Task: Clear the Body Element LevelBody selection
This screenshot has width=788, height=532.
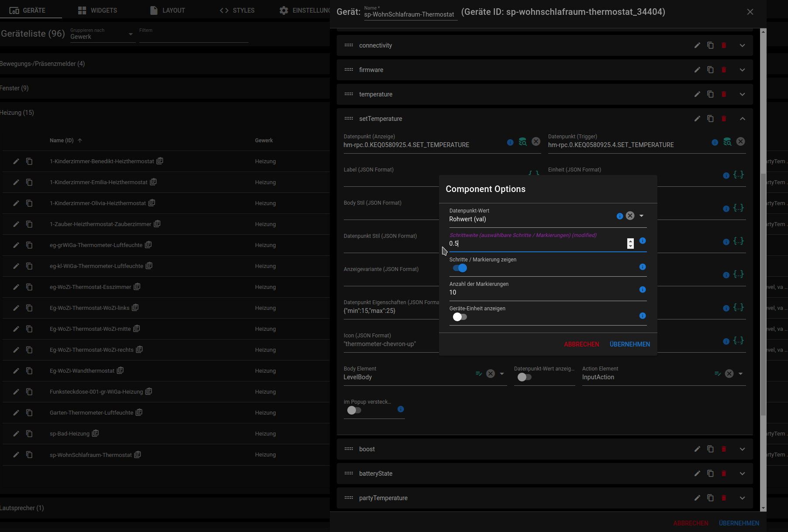Action: click(x=491, y=374)
